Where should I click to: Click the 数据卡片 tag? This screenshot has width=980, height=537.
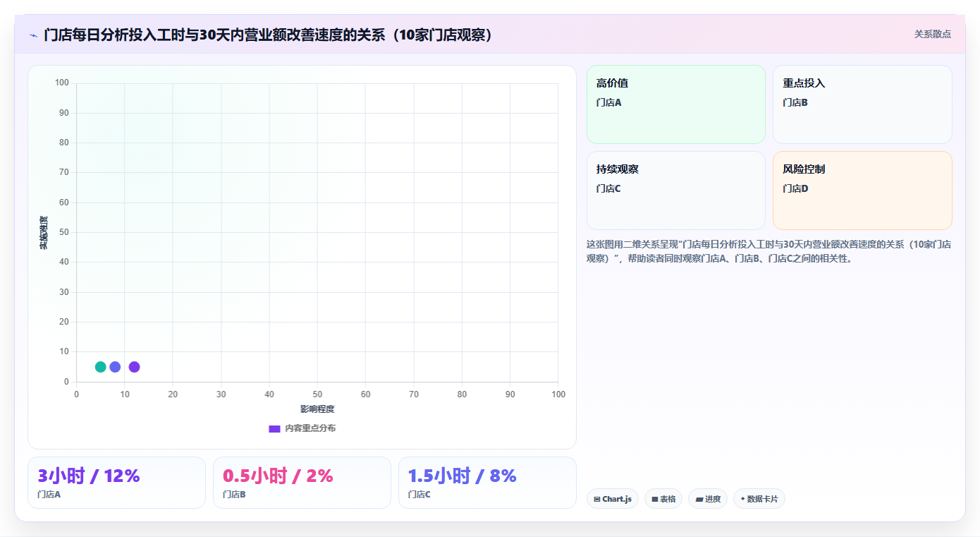tap(759, 499)
